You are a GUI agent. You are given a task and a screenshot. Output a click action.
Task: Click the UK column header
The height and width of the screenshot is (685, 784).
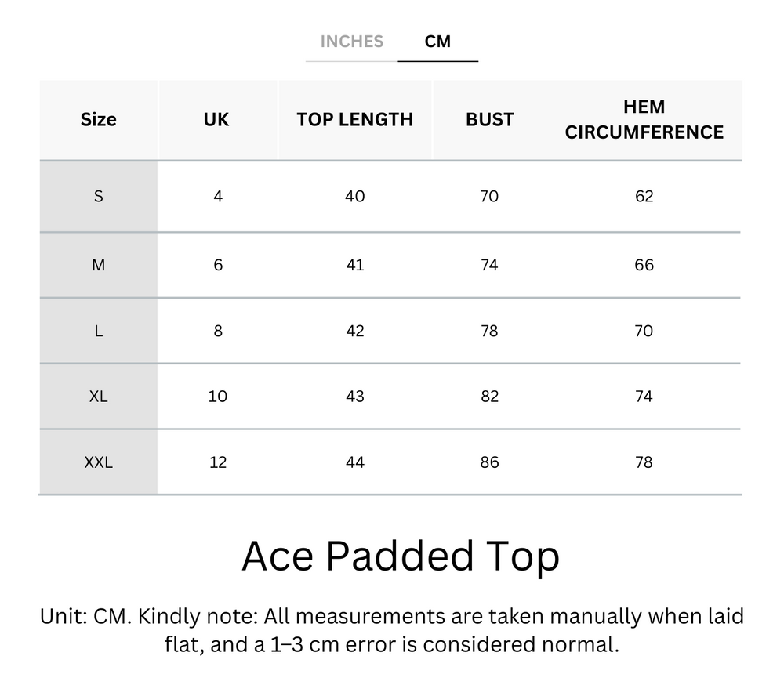tap(216, 120)
